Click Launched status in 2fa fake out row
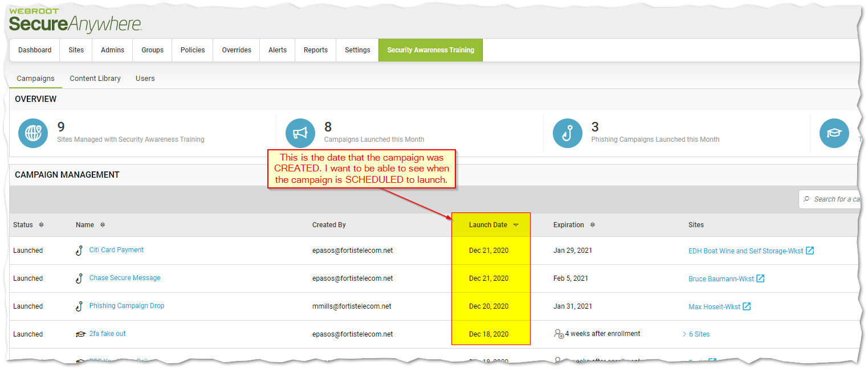The width and height of the screenshot is (868, 369). tap(28, 334)
